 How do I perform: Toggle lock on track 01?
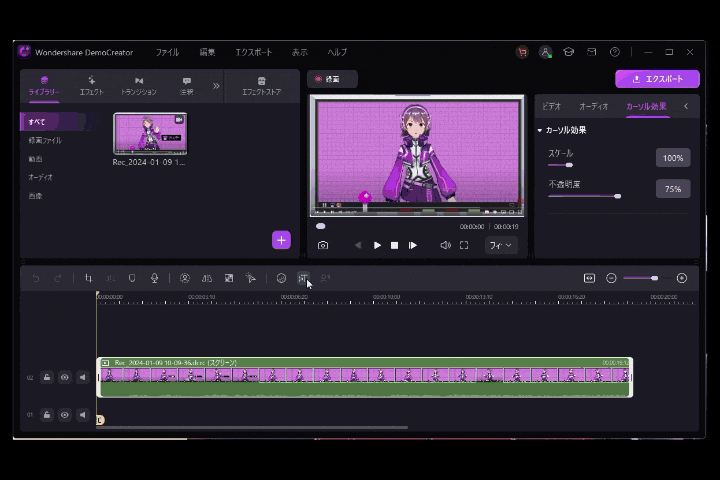[47, 415]
